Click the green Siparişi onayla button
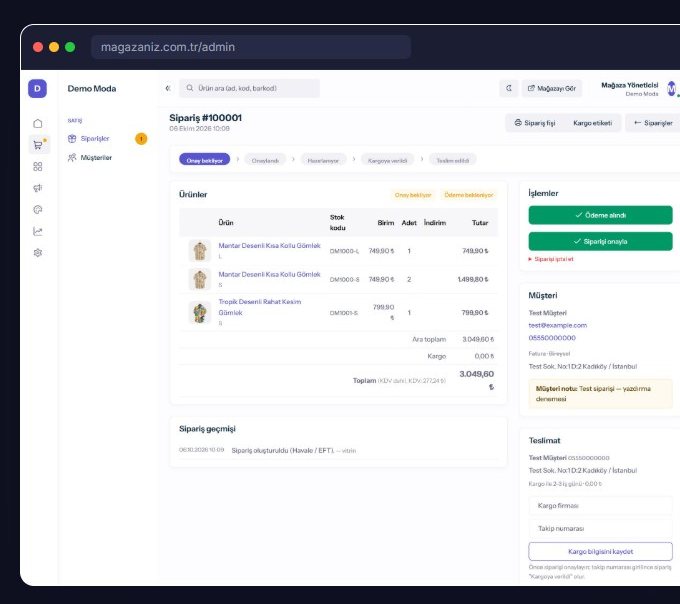Viewport: 680px width, 604px height. click(x=600, y=242)
